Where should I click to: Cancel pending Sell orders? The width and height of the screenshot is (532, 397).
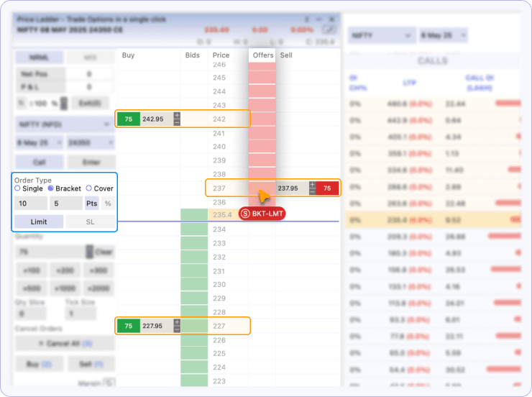[91, 364]
